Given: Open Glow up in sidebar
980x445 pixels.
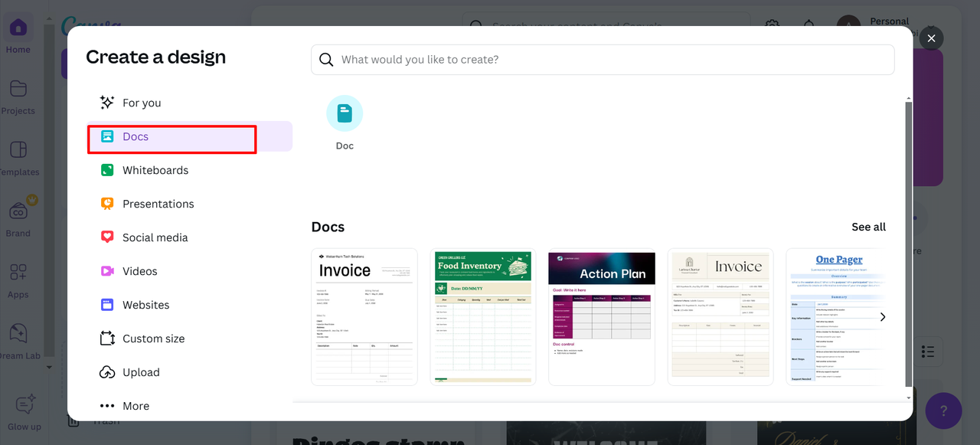Looking at the screenshot, I should click(x=24, y=412).
